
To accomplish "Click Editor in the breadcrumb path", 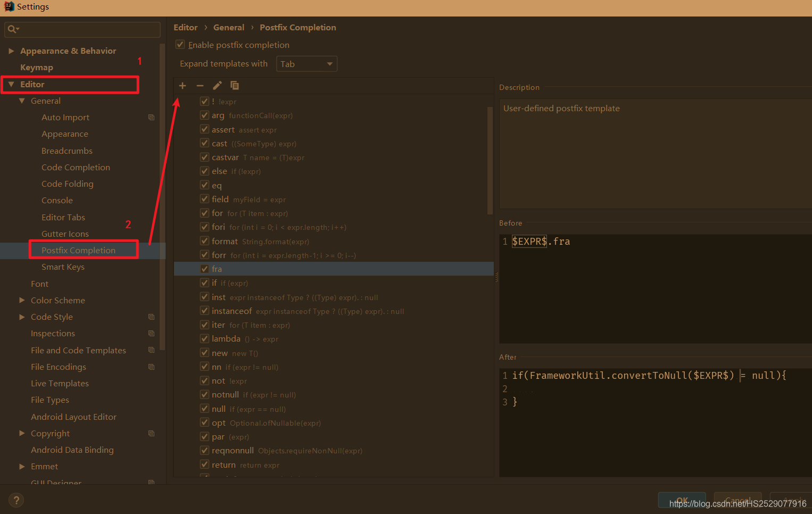I will click(x=185, y=28).
